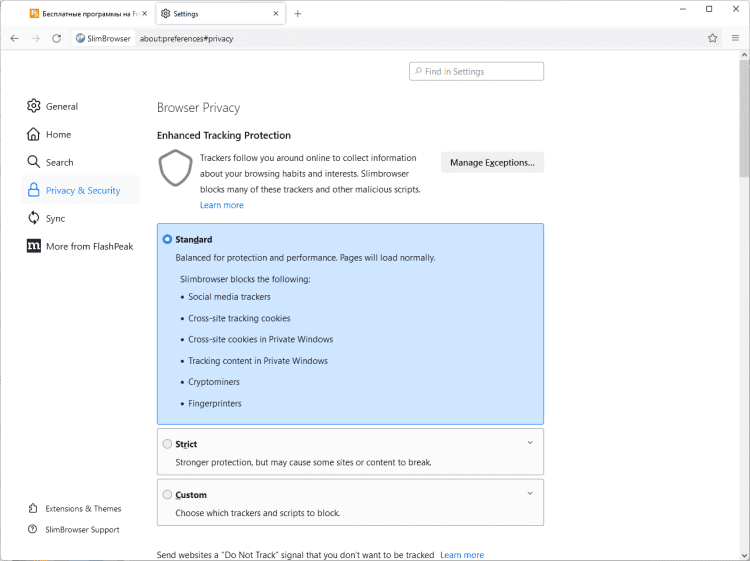Open General settings gear icon
750x561 pixels.
[x=34, y=106]
